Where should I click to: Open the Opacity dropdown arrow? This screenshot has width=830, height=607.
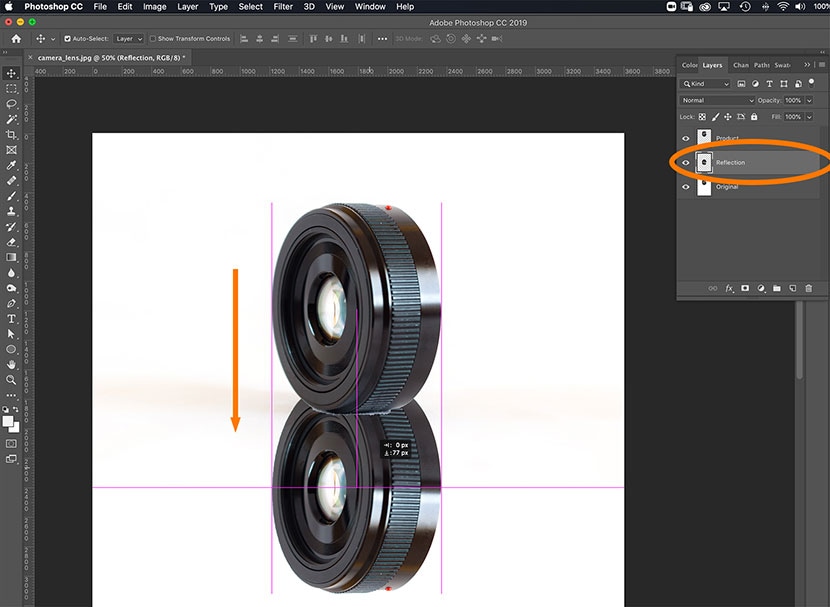807,100
